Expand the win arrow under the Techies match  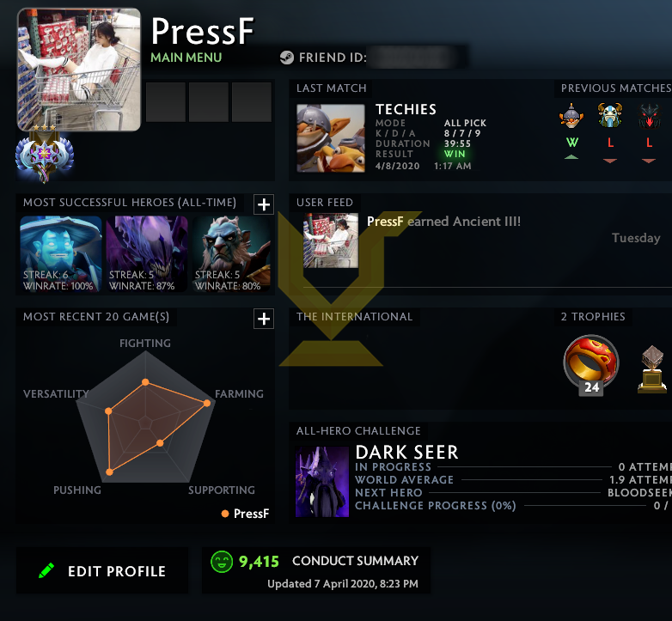tap(571, 157)
